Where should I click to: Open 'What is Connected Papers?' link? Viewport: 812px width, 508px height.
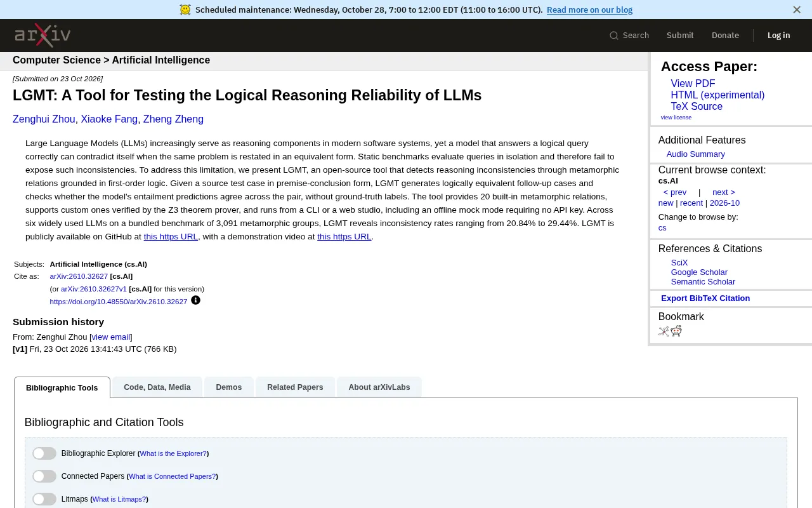[172, 476]
